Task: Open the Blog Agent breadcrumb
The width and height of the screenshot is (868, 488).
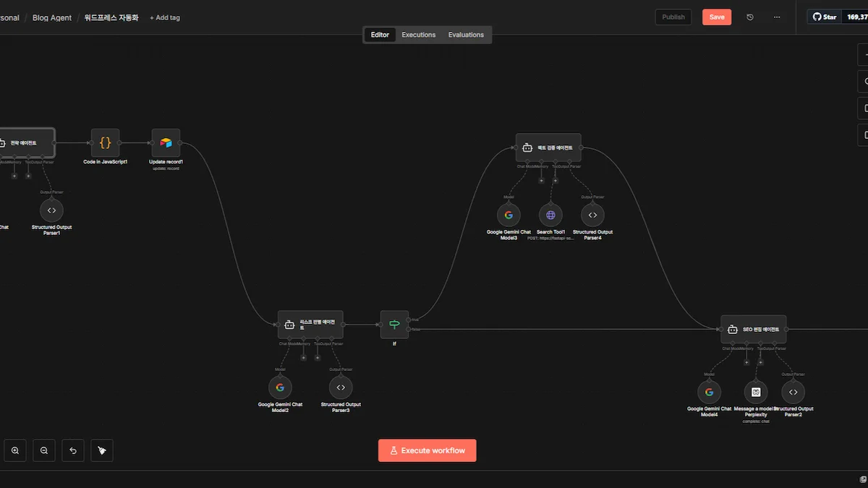Action: 52,17
